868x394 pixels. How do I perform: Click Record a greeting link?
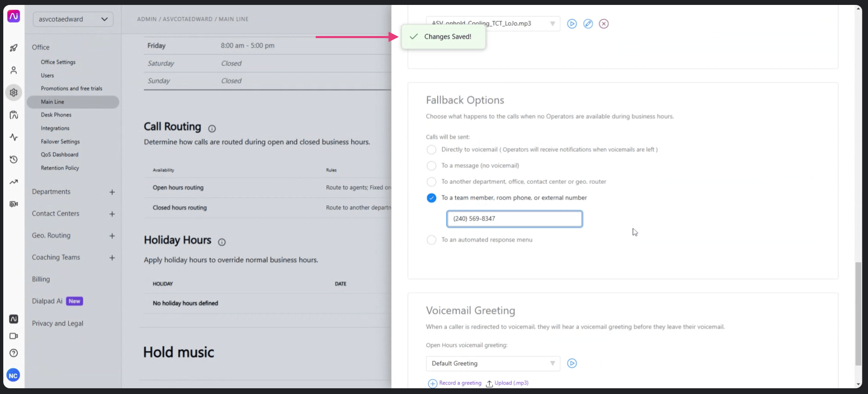(x=460, y=383)
